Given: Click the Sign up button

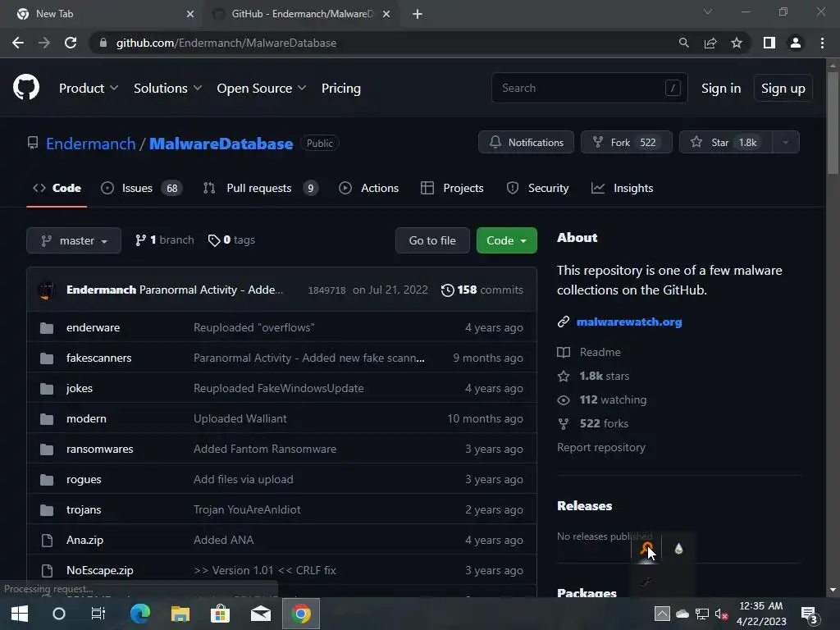Looking at the screenshot, I should click(x=783, y=89).
